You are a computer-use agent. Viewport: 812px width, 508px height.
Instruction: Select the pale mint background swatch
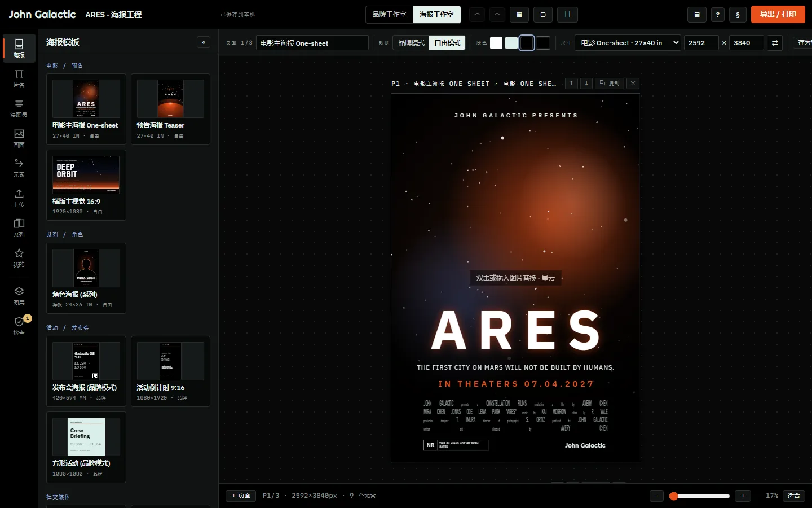tap(511, 43)
